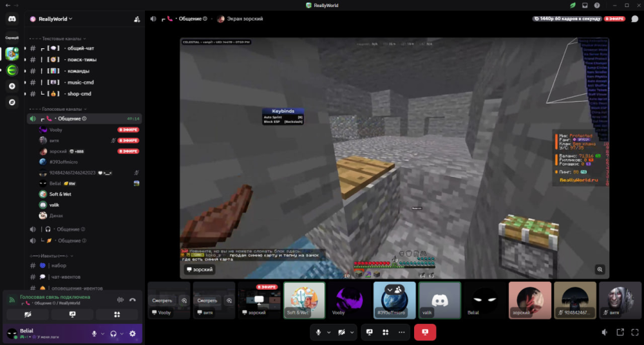The image size is (644, 345).
Task: Deafen with headphones icon in user panel
Action: (113, 334)
